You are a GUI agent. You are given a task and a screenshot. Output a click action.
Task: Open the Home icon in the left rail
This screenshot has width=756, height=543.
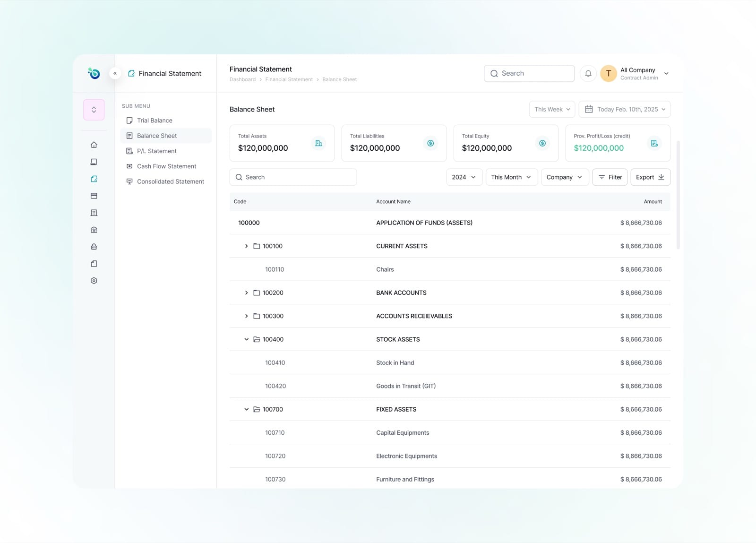point(94,145)
